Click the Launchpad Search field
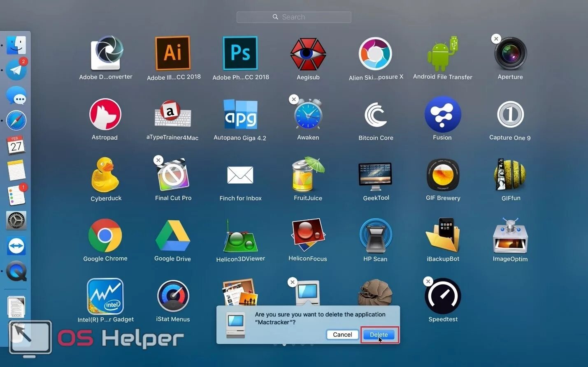Screen dimensions: 588x367 294,17
